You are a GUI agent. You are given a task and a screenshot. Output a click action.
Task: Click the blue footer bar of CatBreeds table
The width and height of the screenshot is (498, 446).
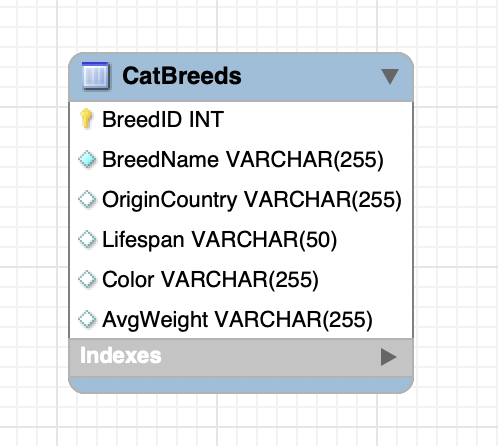point(241,386)
